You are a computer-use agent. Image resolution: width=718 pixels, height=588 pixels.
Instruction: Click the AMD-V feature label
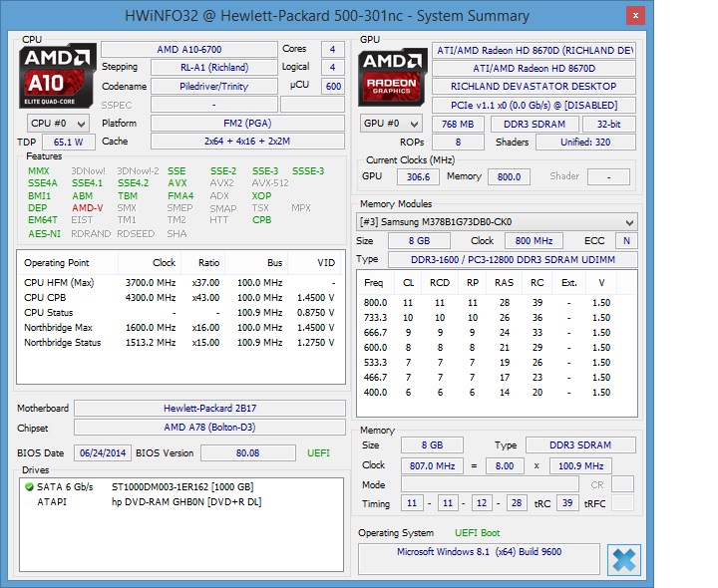[87, 208]
